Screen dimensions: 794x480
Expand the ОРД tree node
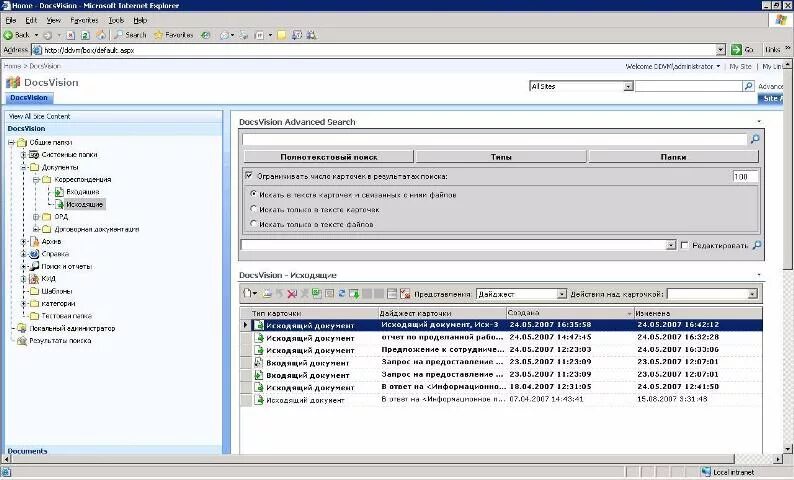click(36, 217)
